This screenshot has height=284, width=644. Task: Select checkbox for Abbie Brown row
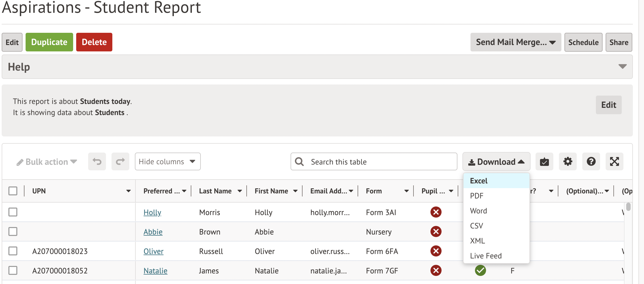click(x=13, y=231)
